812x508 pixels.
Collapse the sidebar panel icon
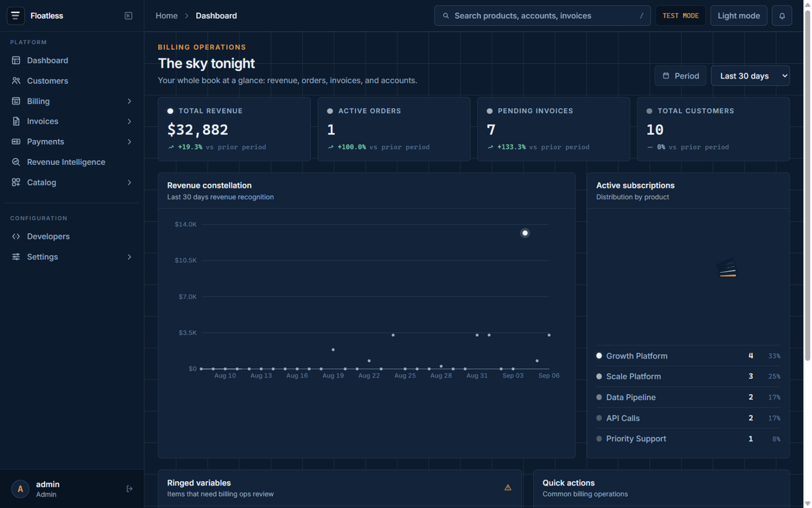point(129,16)
